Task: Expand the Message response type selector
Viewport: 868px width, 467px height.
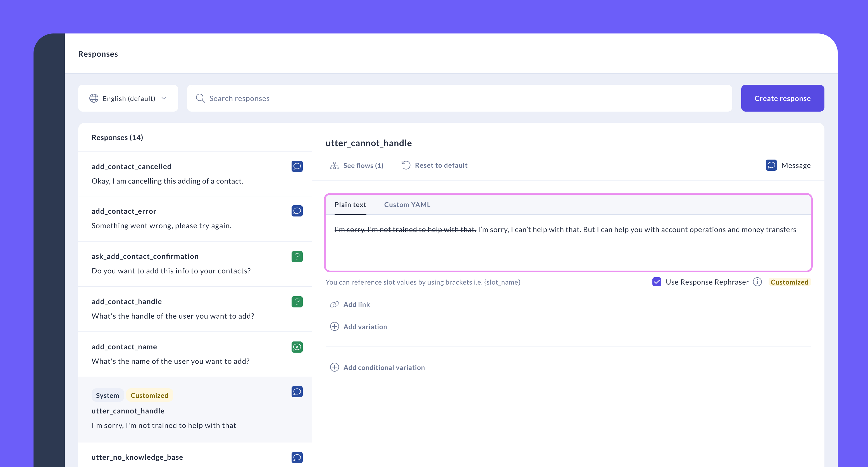Action: pyautogui.click(x=788, y=165)
